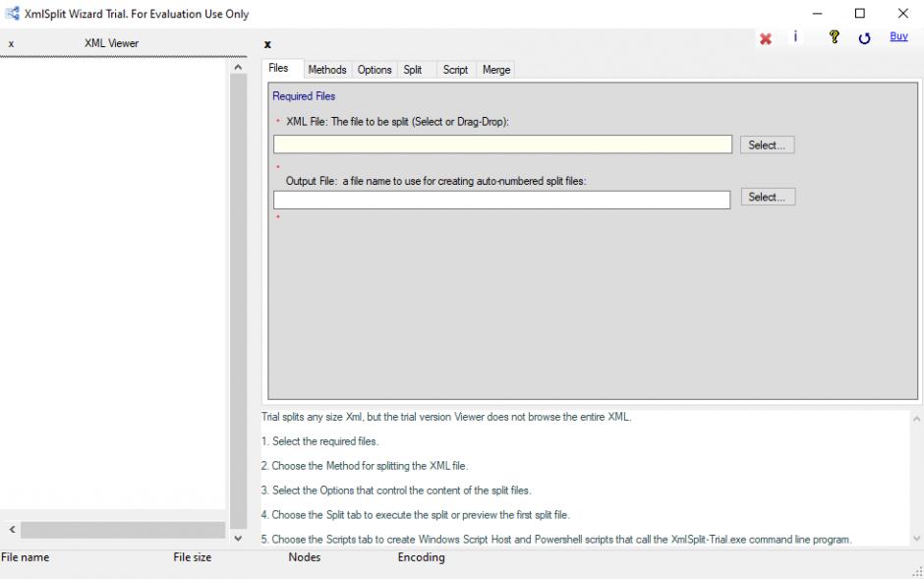Open the Options tab
This screenshot has height=579, width=924.
pyautogui.click(x=375, y=70)
